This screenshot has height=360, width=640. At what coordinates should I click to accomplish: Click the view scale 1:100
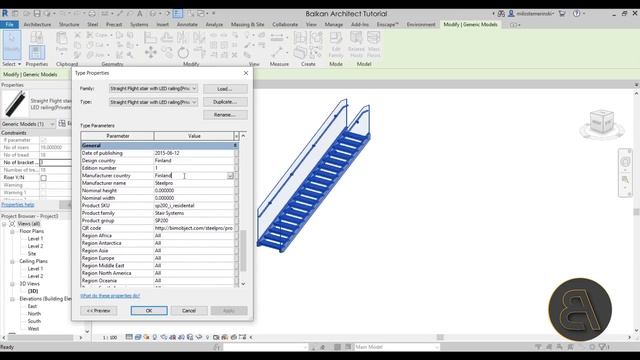coord(110,338)
